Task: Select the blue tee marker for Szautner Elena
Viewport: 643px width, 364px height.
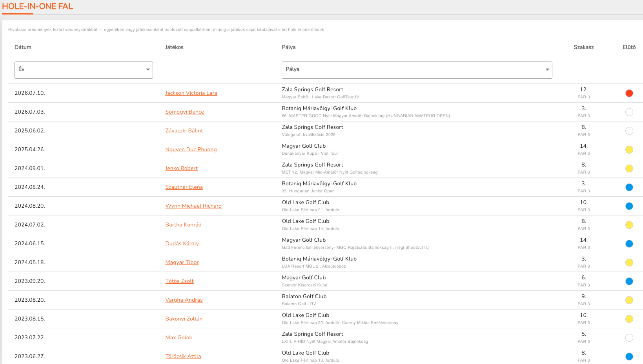Action: coord(629,187)
